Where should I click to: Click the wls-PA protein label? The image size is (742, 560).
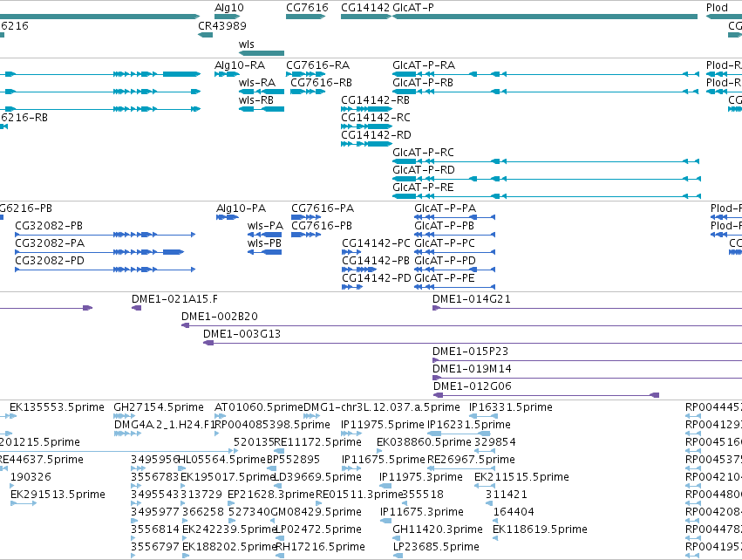[x=265, y=226]
